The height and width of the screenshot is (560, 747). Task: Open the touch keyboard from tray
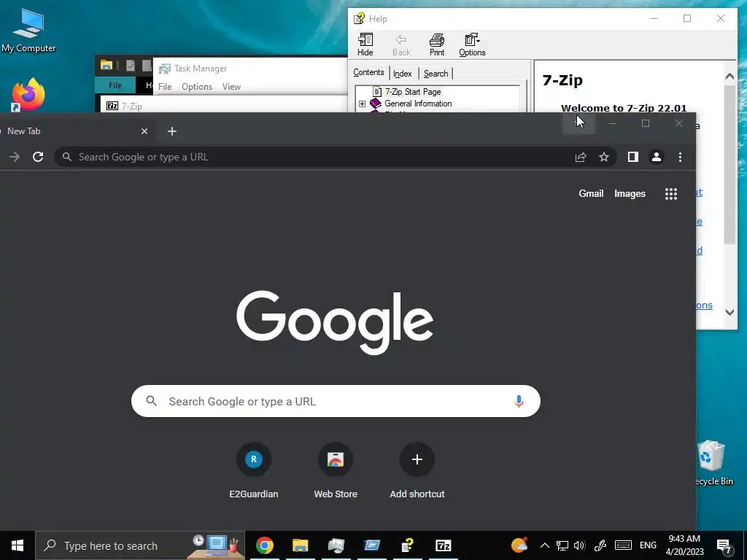coord(623,545)
